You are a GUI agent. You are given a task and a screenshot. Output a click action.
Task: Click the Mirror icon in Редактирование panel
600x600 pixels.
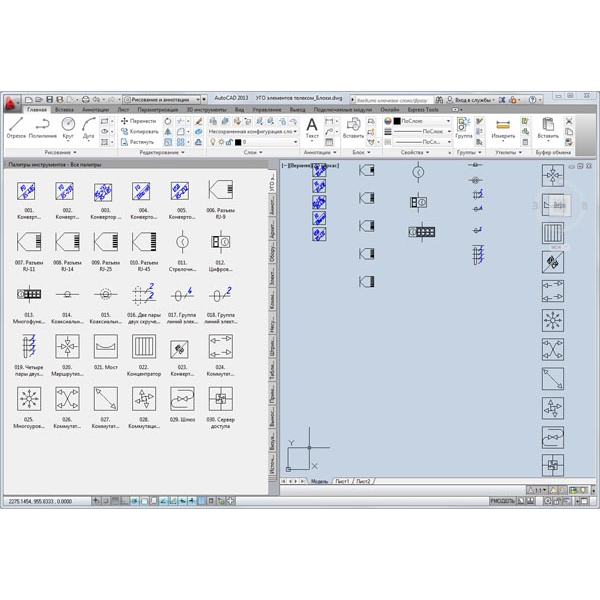pyautogui.click(x=168, y=132)
